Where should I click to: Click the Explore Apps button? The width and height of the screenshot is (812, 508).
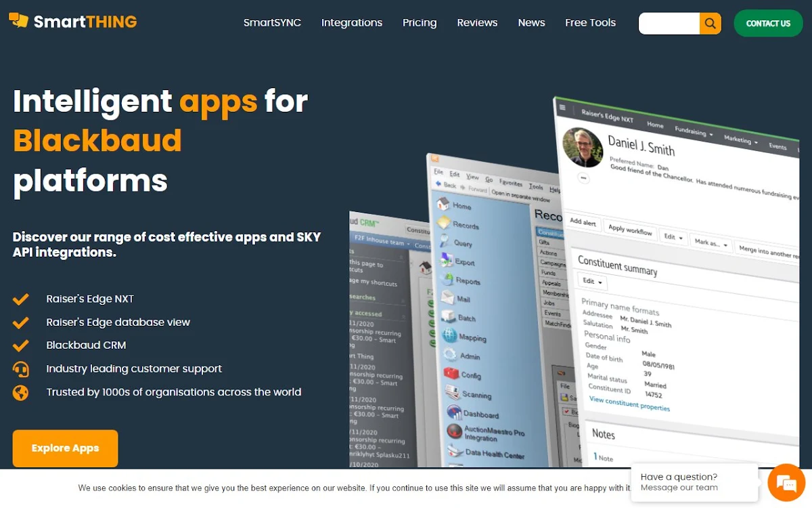(65, 448)
